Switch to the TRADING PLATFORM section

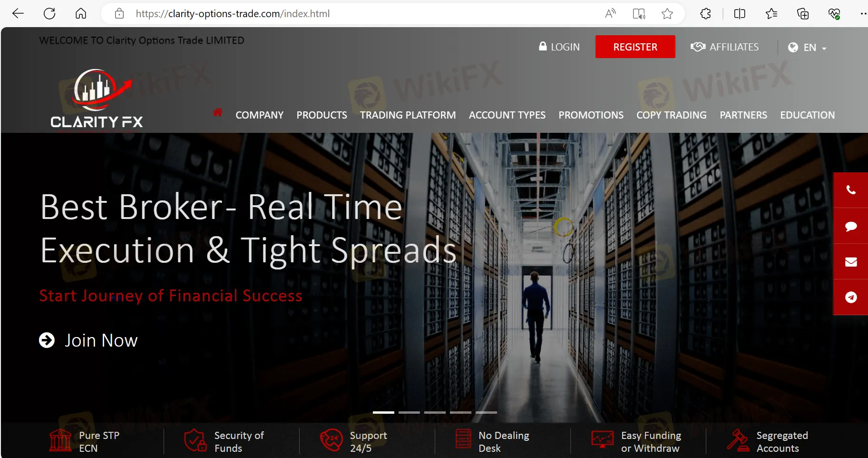pos(408,115)
